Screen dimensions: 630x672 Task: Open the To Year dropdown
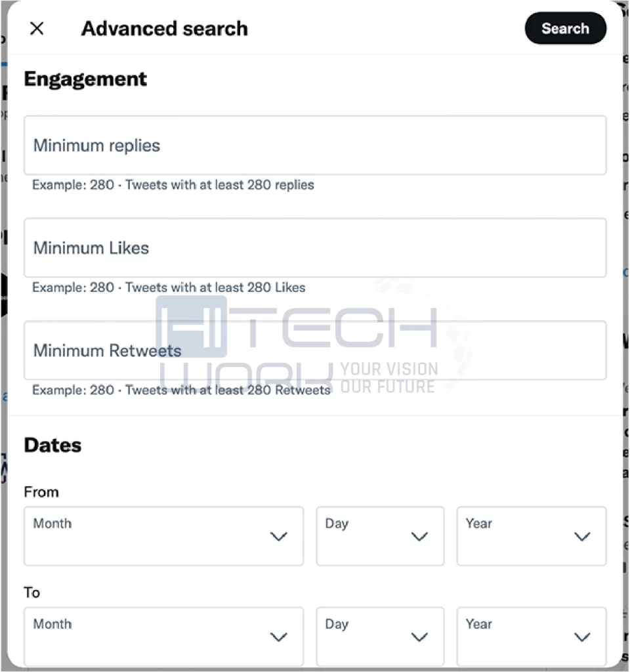point(532,636)
